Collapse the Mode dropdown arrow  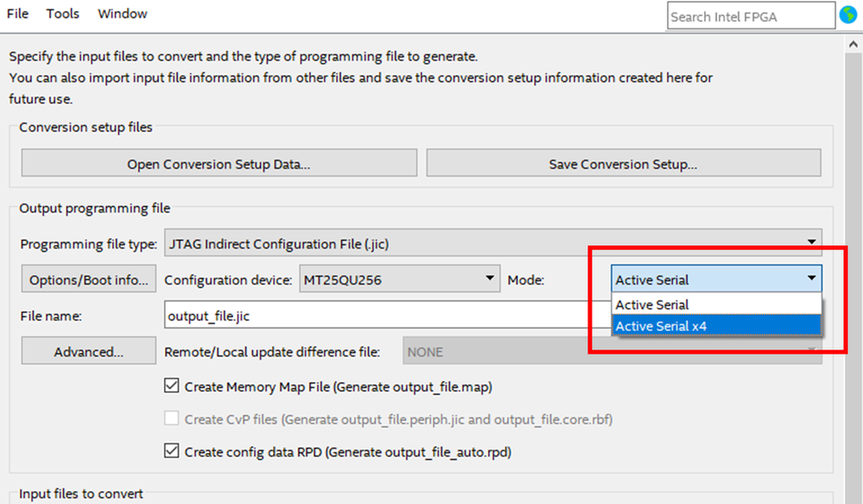pyautogui.click(x=811, y=279)
